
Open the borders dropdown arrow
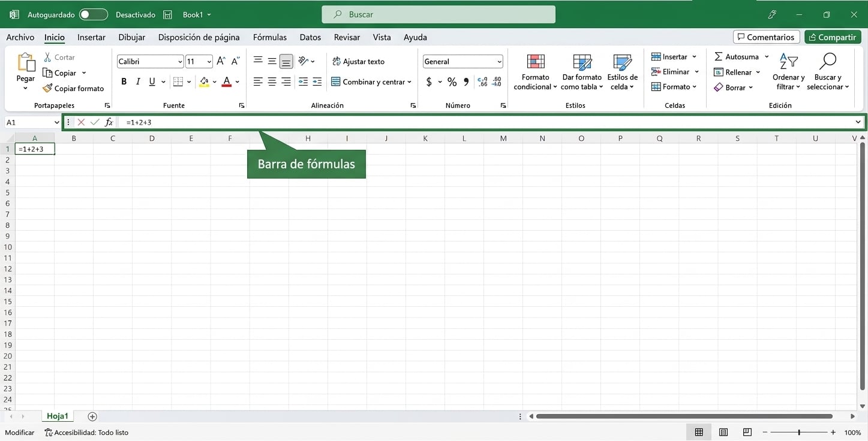[x=189, y=82]
